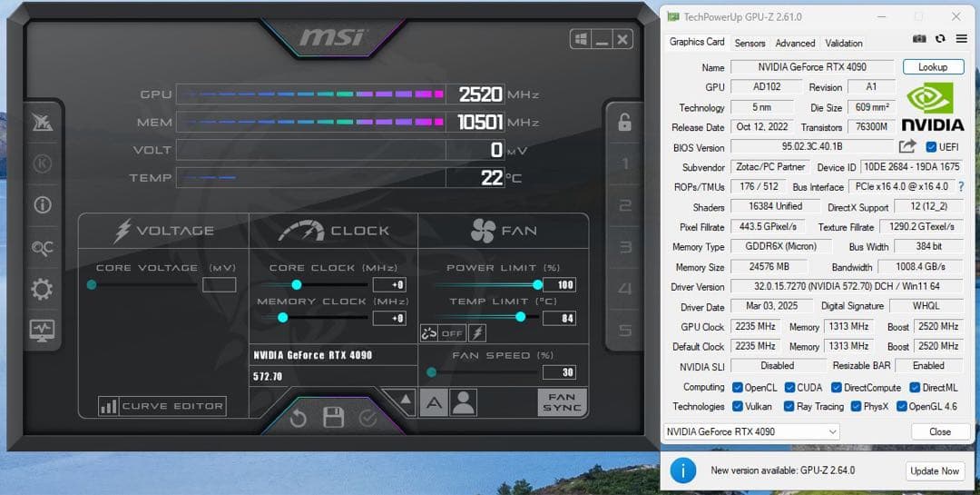The height and width of the screenshot is (495, 980).
Task: Open GPU-Z hamburger menu icon
Action: pos(961,39)
